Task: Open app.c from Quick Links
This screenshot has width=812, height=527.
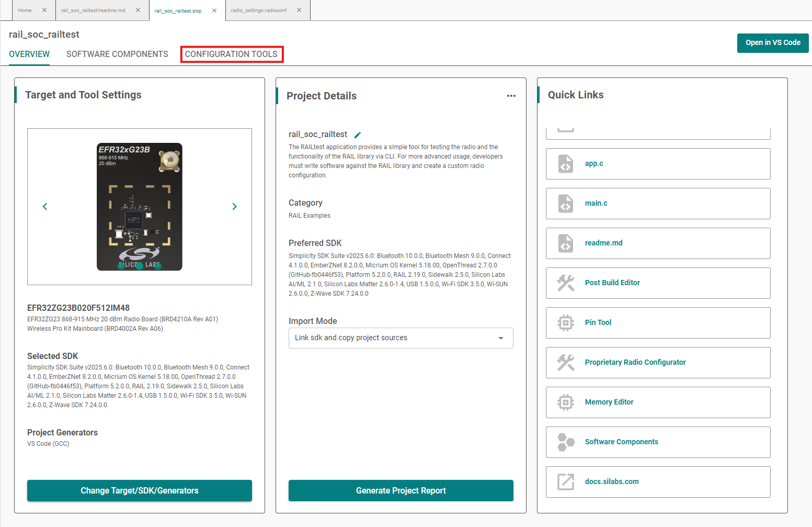Action: point(593,163)
